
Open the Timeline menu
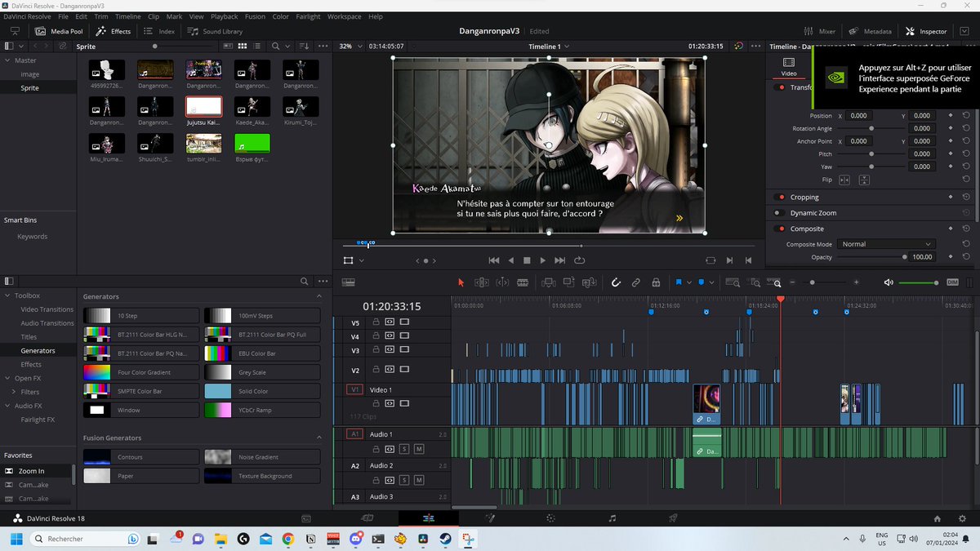(x=127, y=16)
